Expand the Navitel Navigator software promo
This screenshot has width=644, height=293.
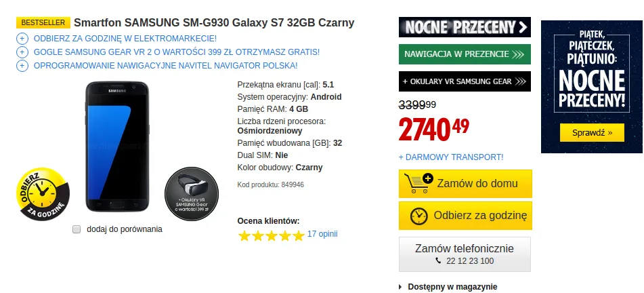pyautogui.click(x=22, y=65)
